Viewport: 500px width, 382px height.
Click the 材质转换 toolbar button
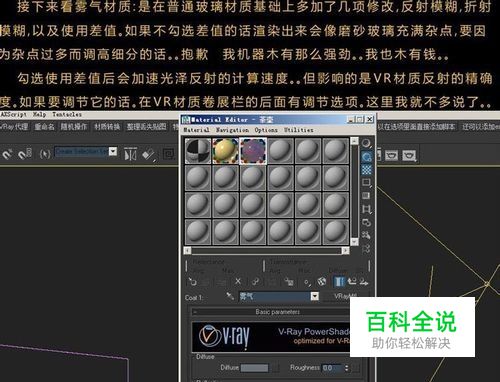click(107, 127)
